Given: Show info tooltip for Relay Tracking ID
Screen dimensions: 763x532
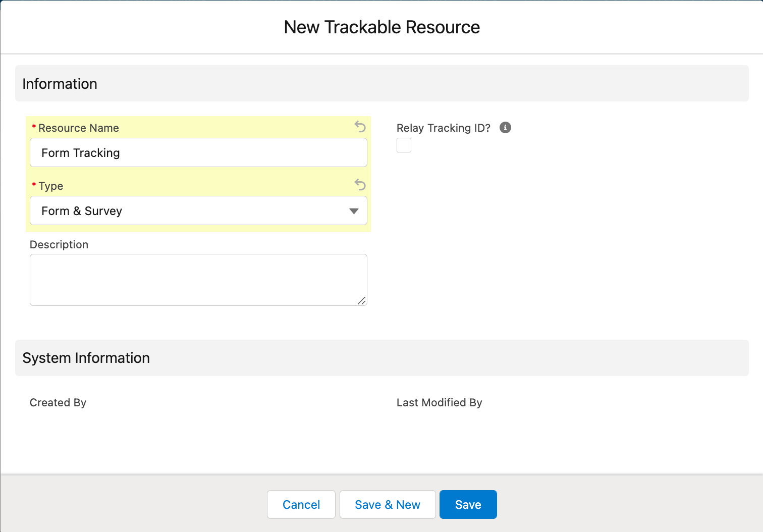Looking at the screenshot, I should (x=505, y=128).
